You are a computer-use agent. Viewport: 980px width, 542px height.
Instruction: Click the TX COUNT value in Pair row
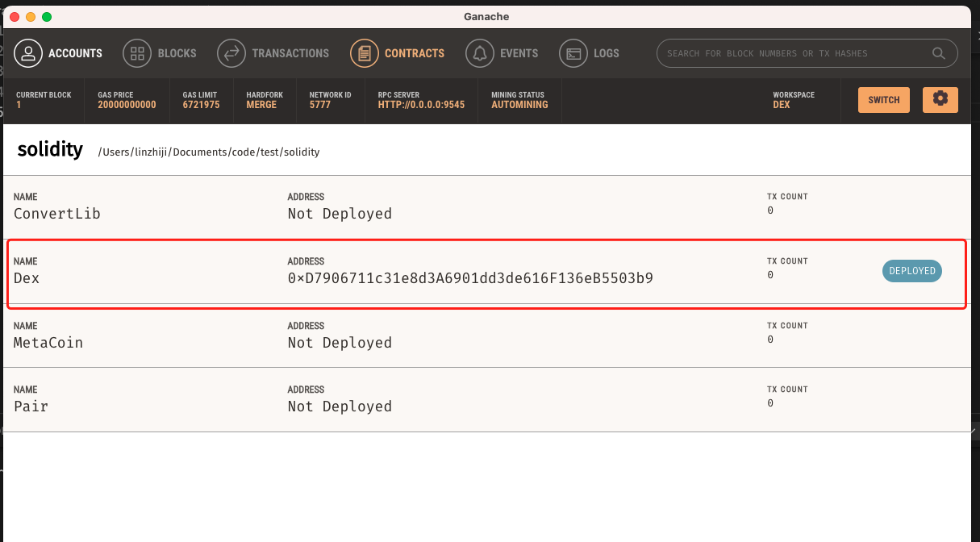[x=770, y=403]
